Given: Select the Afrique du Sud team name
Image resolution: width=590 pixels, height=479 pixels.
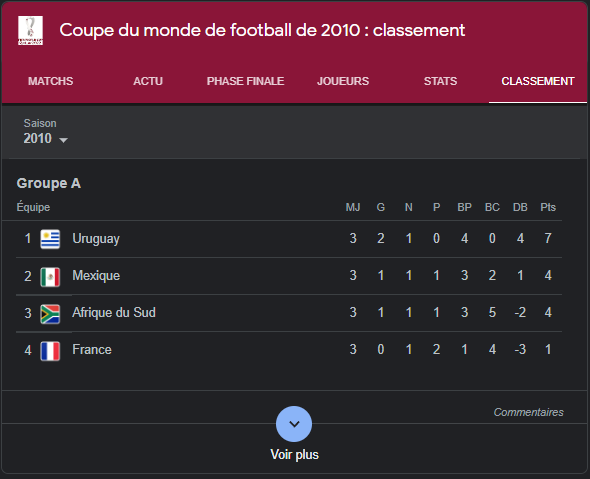Looking at the screenshot, I should point(114,312).
